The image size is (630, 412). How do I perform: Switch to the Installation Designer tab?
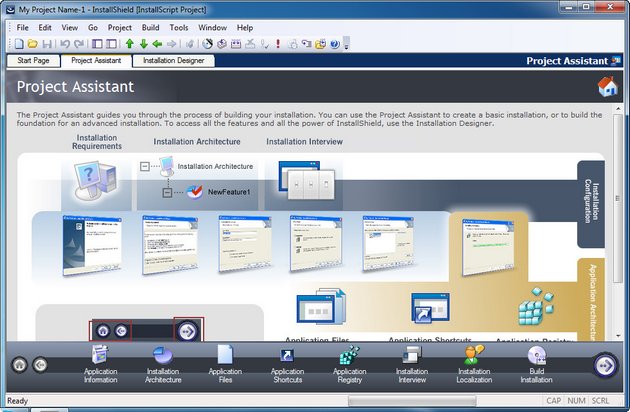coord(173,61)
